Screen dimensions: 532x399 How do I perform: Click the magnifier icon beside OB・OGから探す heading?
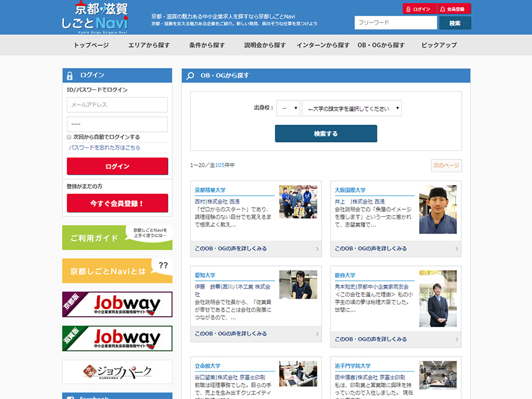pyautogui.click(x=190, y=76)
